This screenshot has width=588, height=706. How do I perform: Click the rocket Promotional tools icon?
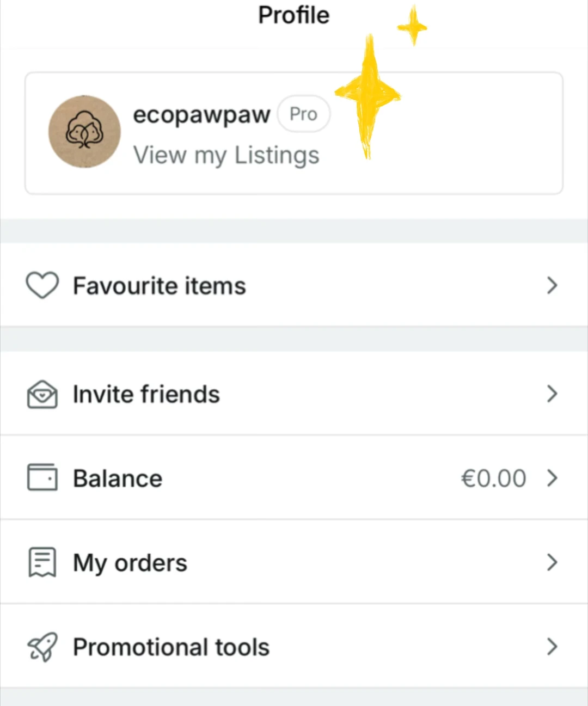pos(42,647)
